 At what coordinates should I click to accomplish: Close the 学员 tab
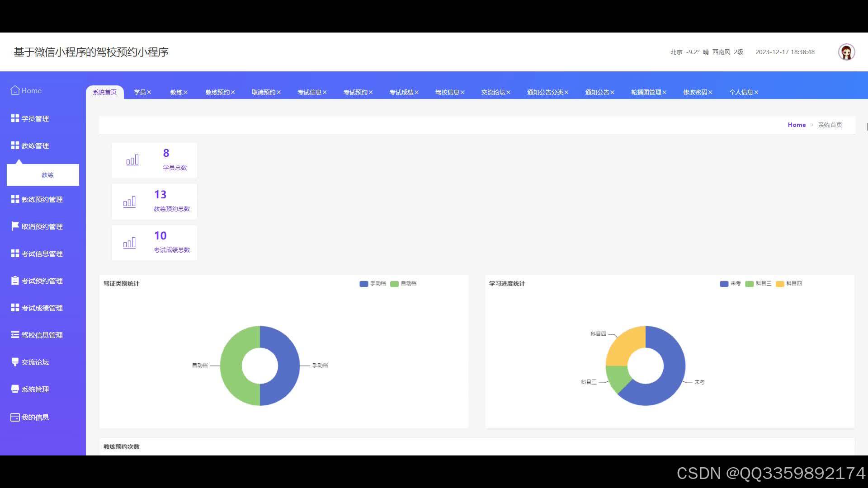point(149,92)
